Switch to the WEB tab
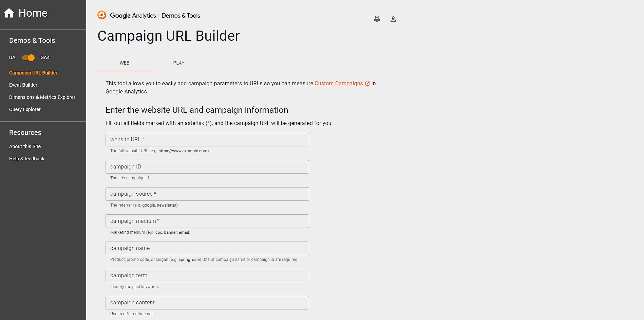 (125, 63)
